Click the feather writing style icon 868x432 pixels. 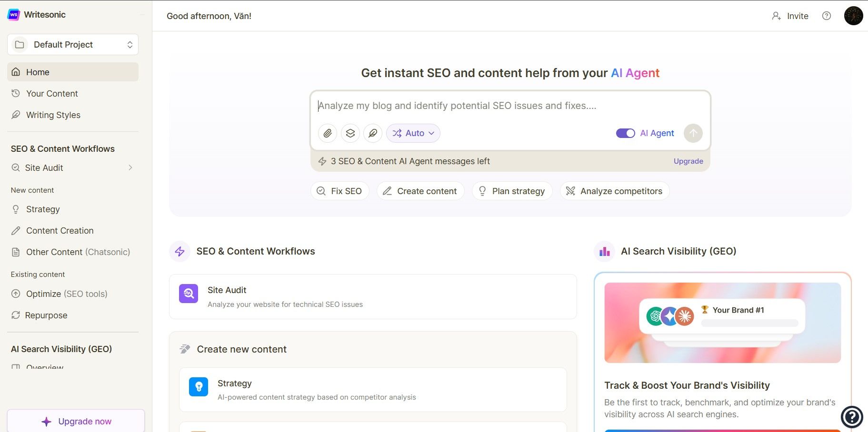click(x=373, y=133)
